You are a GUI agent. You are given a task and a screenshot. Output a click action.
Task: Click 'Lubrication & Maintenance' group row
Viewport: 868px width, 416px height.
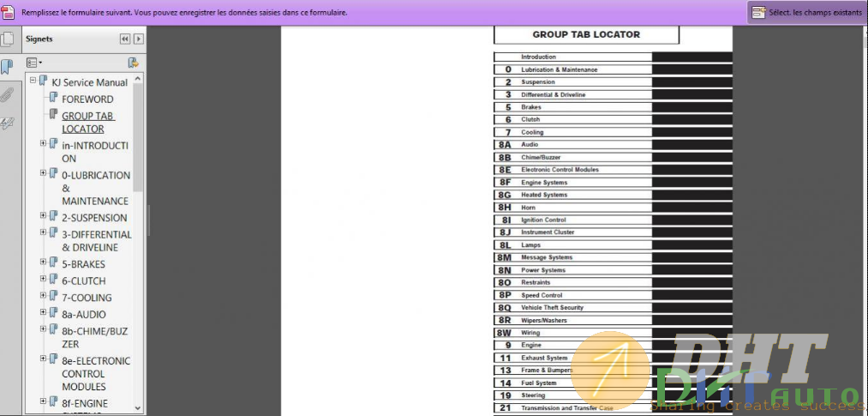(573, 69)
